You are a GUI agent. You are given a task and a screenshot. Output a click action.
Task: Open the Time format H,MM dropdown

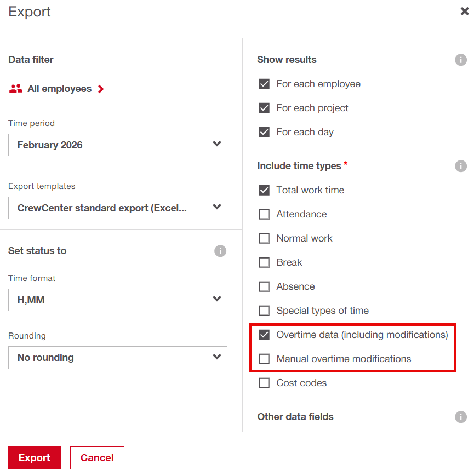point(117,300)
